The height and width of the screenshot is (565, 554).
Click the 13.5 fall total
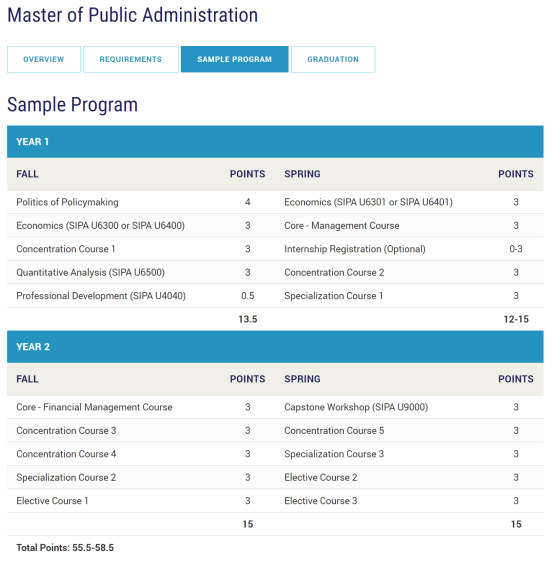click(248, 319)
